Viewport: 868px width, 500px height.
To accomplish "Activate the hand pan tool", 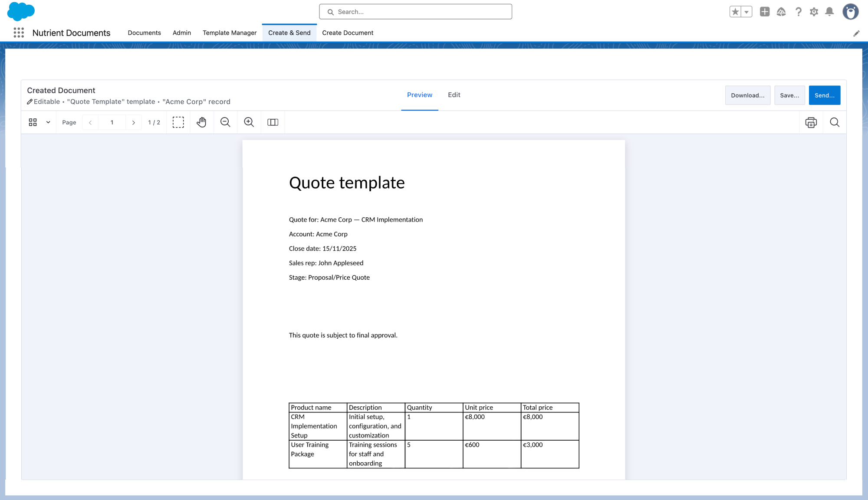I will [201, 122].
